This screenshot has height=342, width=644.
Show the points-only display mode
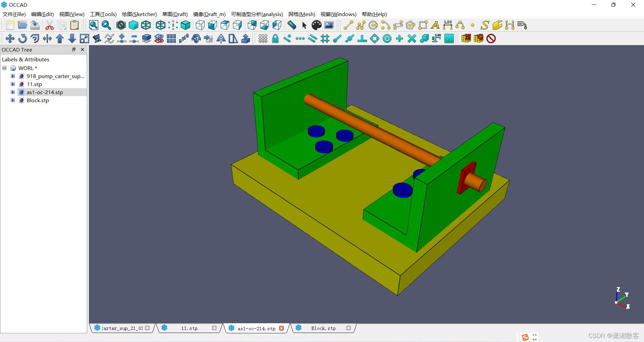[173, 25]
